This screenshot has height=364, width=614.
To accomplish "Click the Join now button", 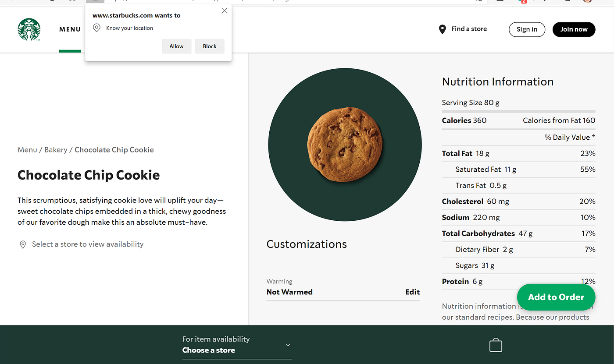I will point(574,29).
